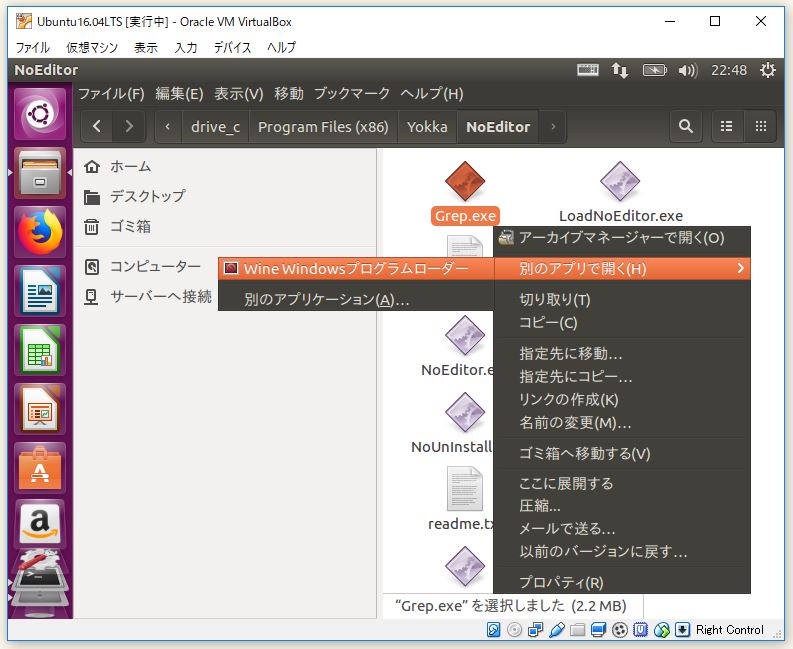Image resolution: width=793 pixels, height=649 pixels.
Task: Switch to list view
Action: point(727,126)
